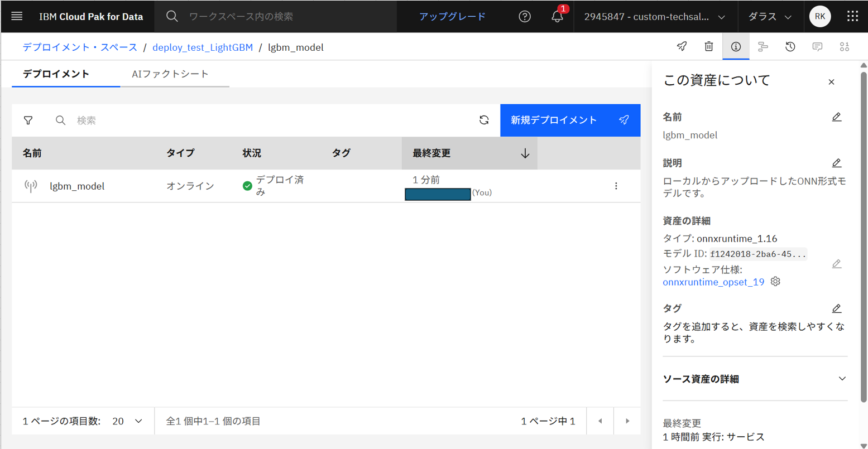Sort by 最終変更 arrow icon
The height and width of the screenshot is (449, 868).
click(x=525, y=153)
